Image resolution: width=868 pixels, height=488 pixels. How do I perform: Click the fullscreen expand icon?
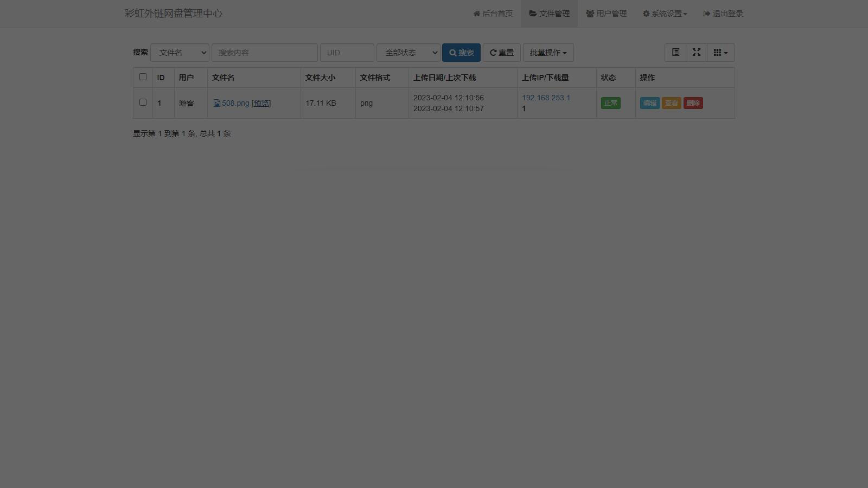(697, 53)
